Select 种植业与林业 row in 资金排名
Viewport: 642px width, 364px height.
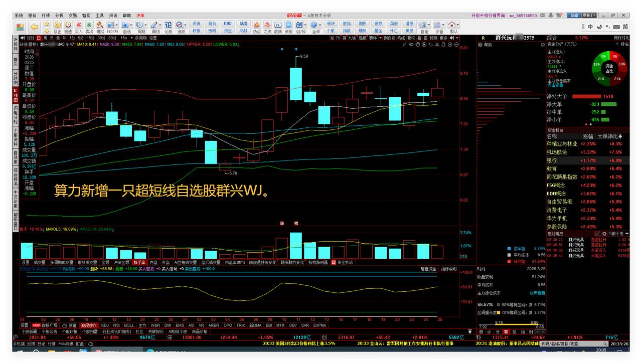click(x=588, y=144)
